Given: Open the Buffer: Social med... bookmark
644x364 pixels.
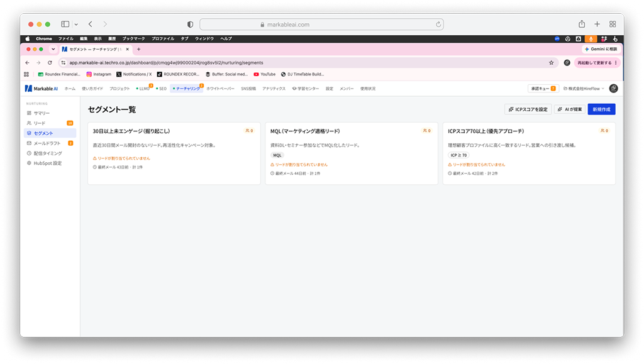Looking at the screenshot, I should [x=226, y=74].
